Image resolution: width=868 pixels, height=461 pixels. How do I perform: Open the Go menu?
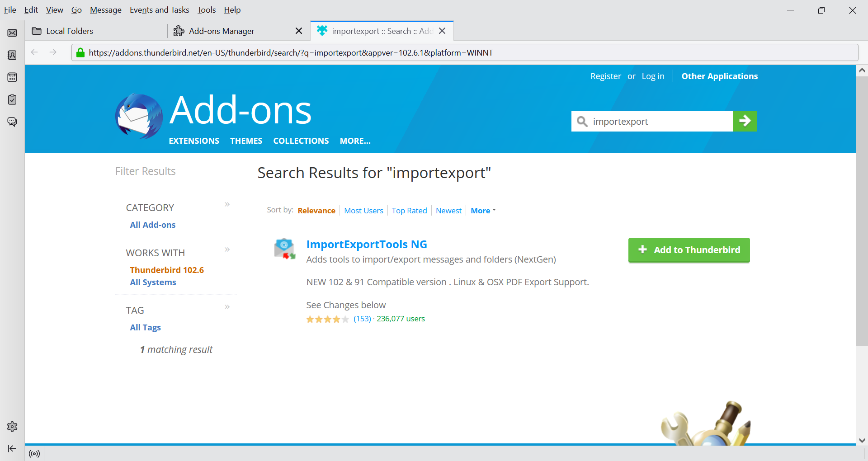point(76,10)
